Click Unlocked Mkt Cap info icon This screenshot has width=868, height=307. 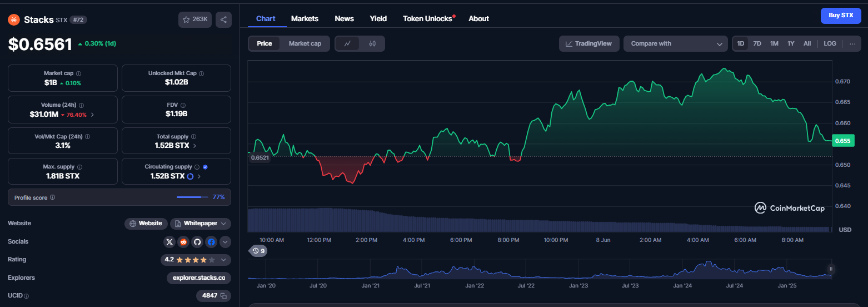pyautogui.click(x=201, y=73)
